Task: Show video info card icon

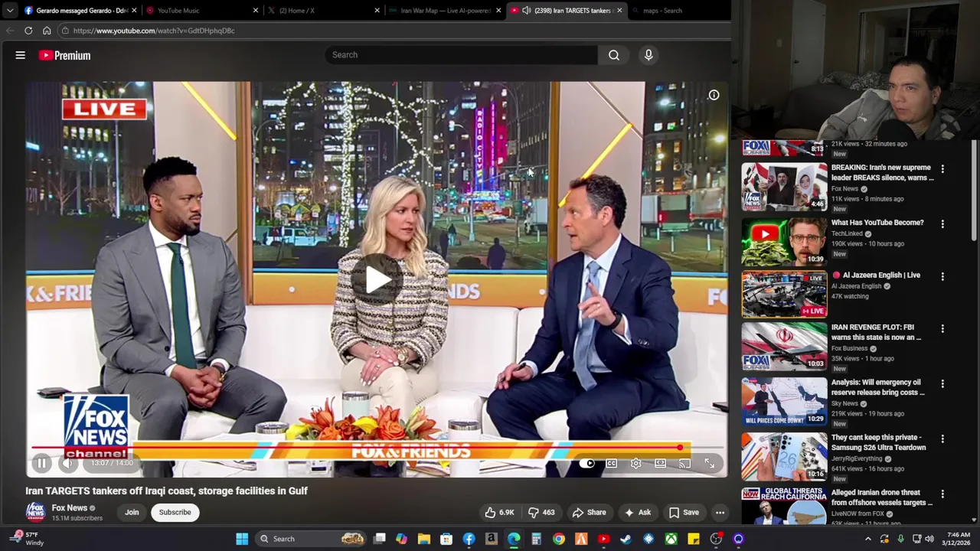Action: [714, 95]
